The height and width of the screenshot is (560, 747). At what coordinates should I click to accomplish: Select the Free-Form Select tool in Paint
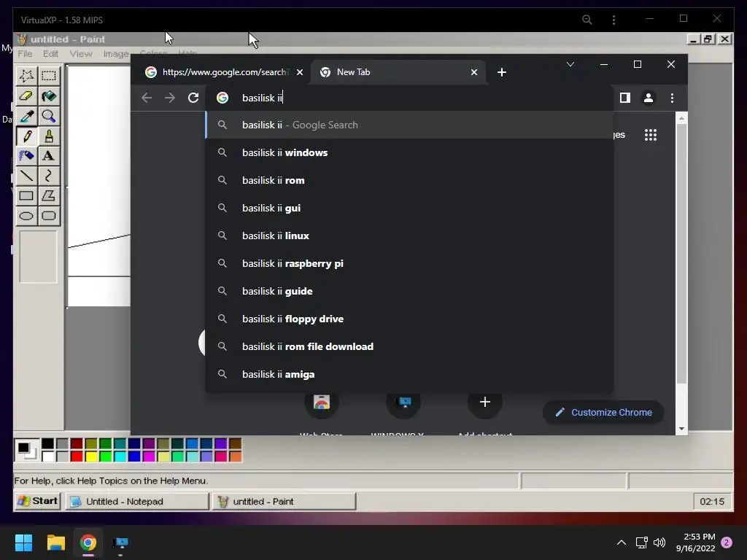[x=26, y=76]
